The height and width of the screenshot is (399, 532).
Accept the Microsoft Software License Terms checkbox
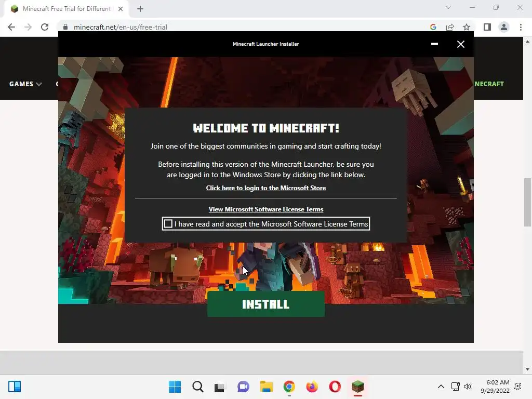click(x=168, y=223)
